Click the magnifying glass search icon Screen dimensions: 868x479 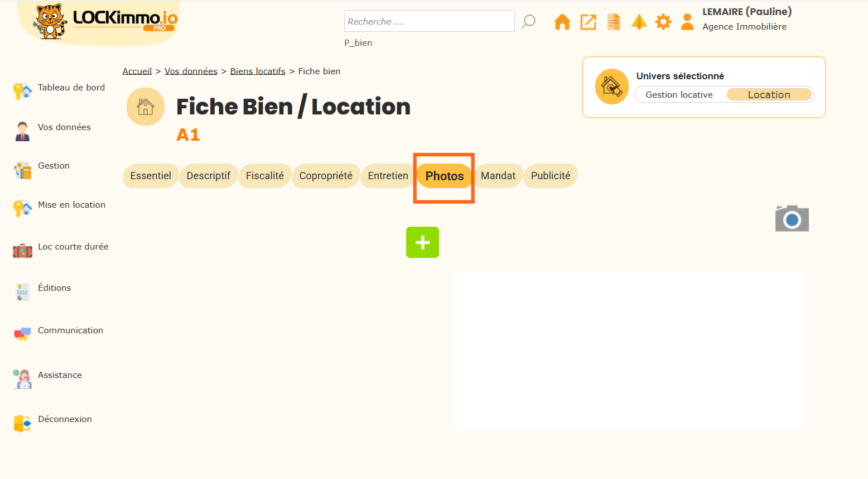click(x=528, y=22)
